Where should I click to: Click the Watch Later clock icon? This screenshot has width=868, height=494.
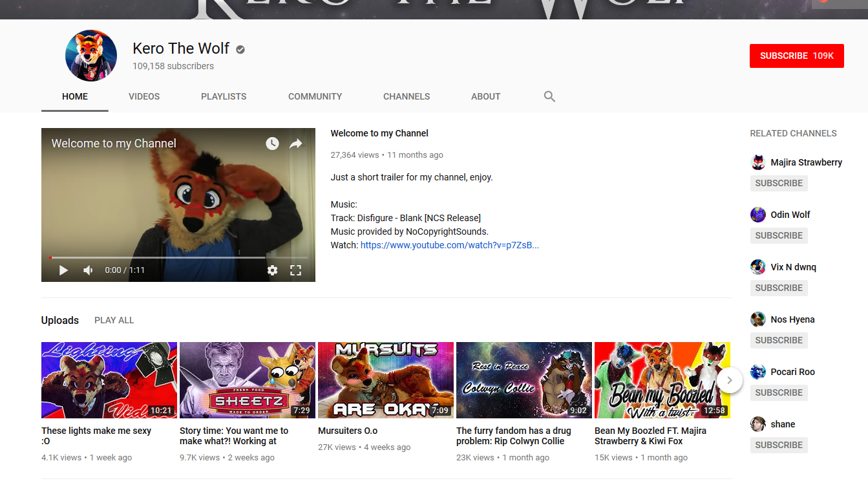(272, 144)
